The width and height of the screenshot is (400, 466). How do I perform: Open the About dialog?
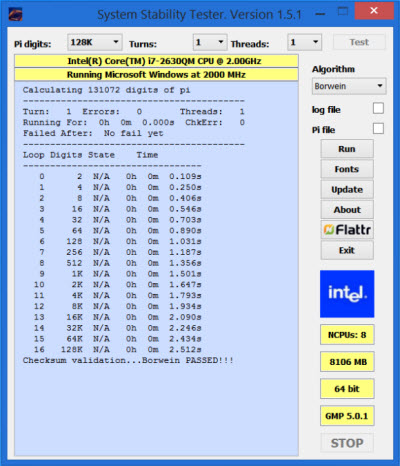[x=347, y=210]
